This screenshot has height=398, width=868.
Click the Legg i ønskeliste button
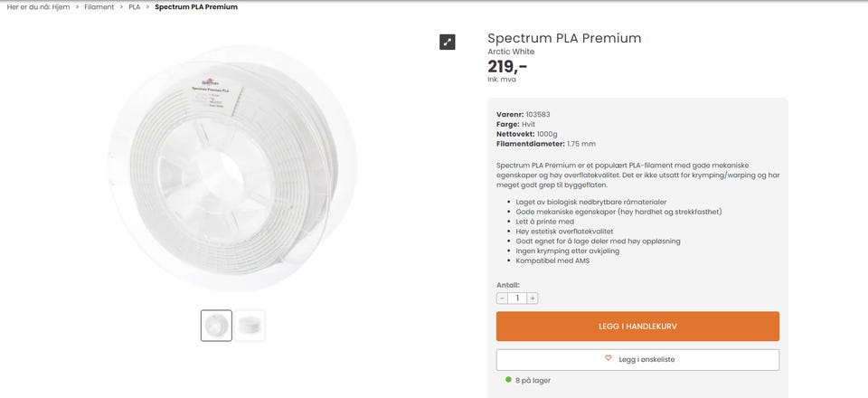click(x=637, y=359)
